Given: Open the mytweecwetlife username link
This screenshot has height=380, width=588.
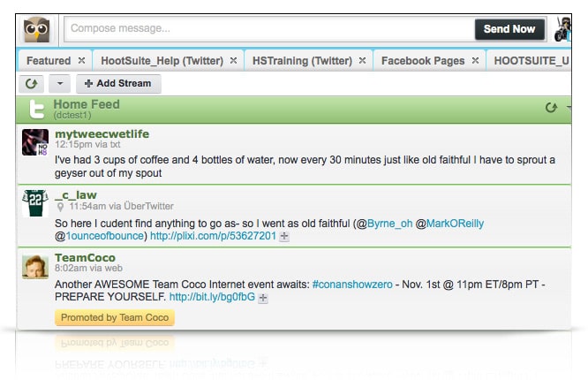Looking at the screenshot, I should click(102, 134).
